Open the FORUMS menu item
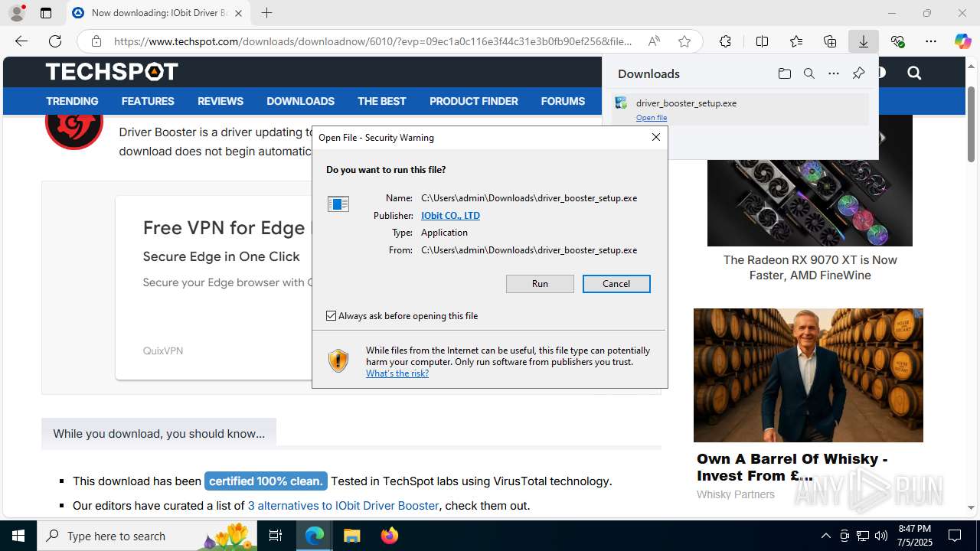 click(x=563, y=101)
